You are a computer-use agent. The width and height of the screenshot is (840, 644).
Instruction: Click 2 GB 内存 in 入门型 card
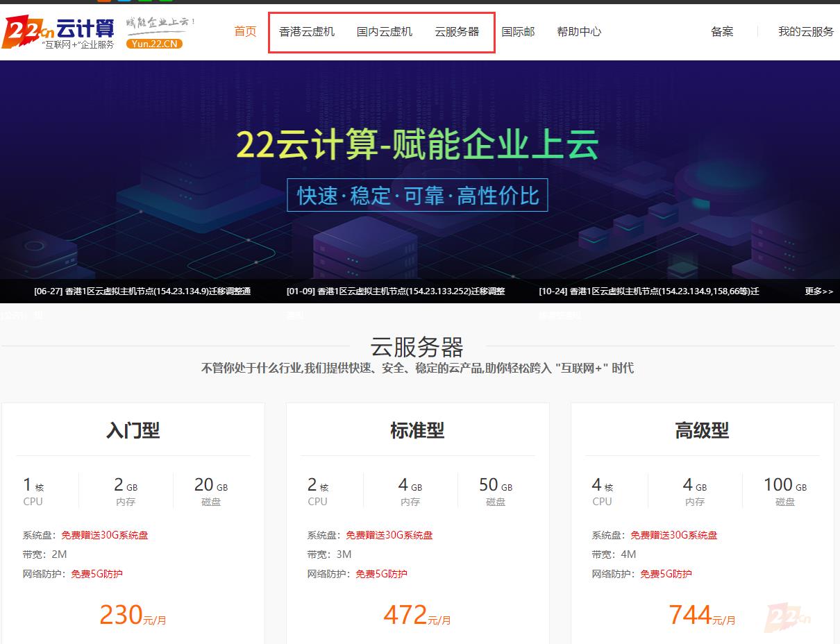pos(126,491)
